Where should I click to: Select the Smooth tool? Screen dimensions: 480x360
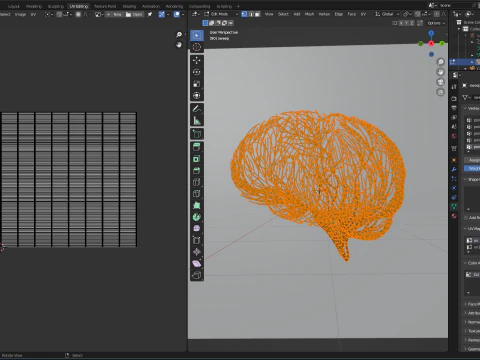pyautogui.click(x=197, y=229)
